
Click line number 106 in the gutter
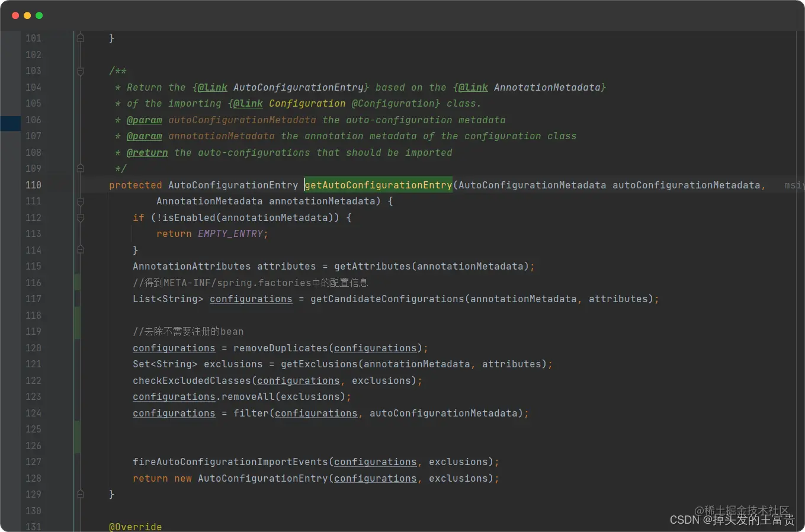[34, 120]
